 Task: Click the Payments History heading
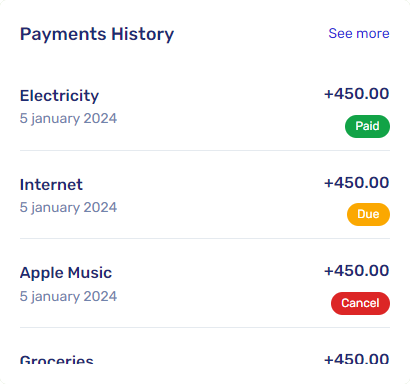click(x=97, y=34)
